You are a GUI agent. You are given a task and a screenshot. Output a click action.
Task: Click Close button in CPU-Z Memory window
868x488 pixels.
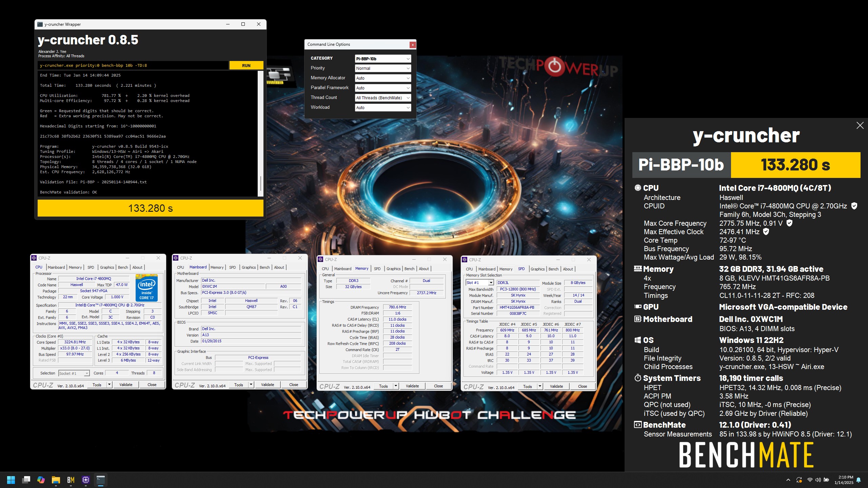438,386
